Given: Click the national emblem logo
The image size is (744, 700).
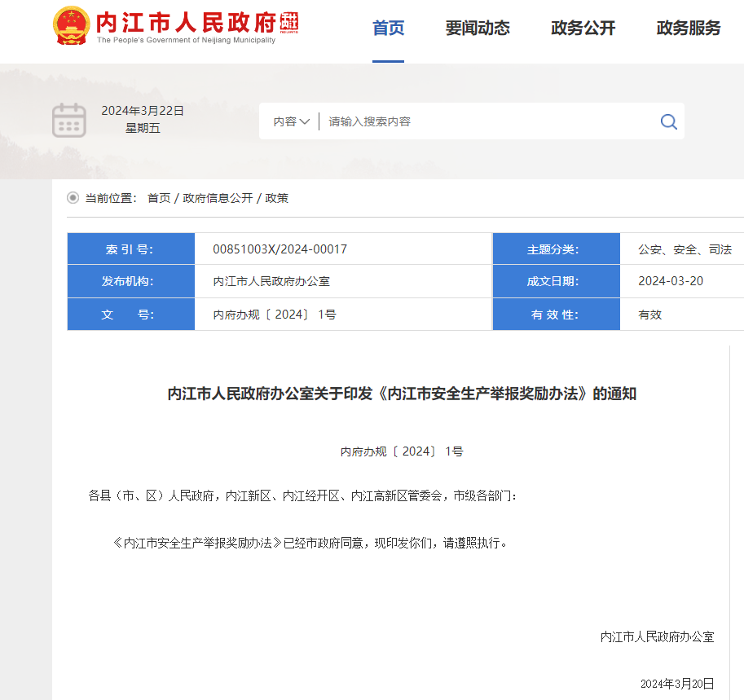Looking at the screenshot, I should click(x=72, y=26).
